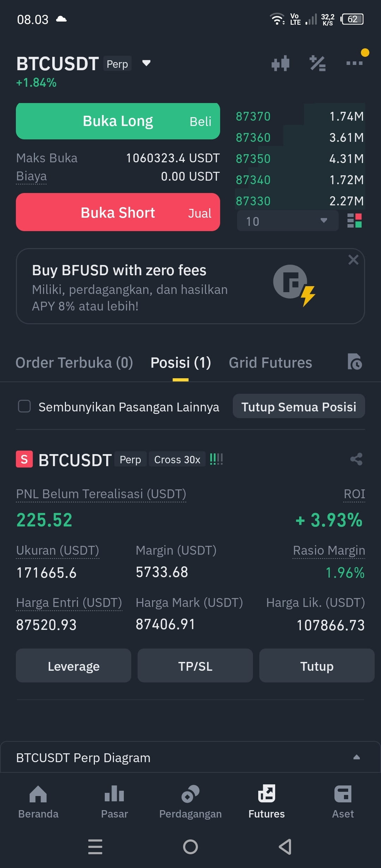
Task: Dismiss the BFUSD zero fees banner
Action: coord(353,260)
